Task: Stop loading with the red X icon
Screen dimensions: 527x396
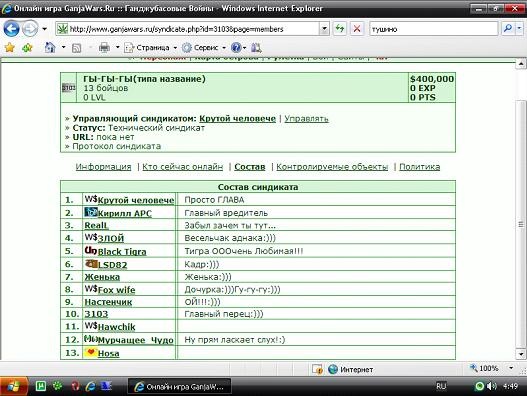Action: [357, 29]
